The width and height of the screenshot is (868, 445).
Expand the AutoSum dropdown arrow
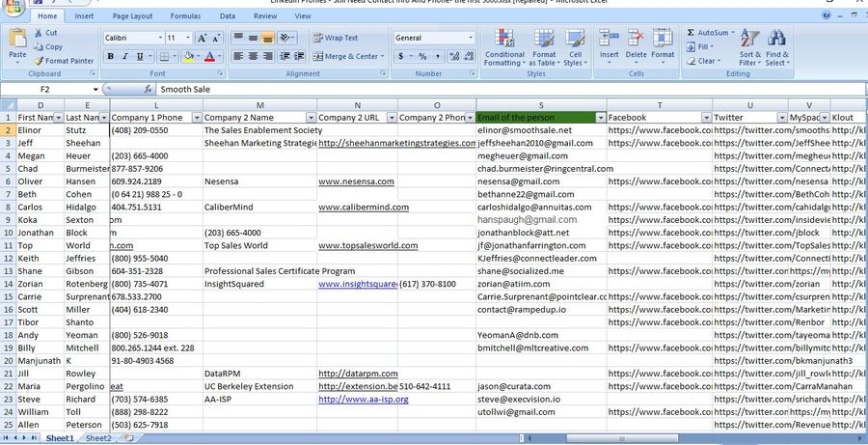pos(733,33)
